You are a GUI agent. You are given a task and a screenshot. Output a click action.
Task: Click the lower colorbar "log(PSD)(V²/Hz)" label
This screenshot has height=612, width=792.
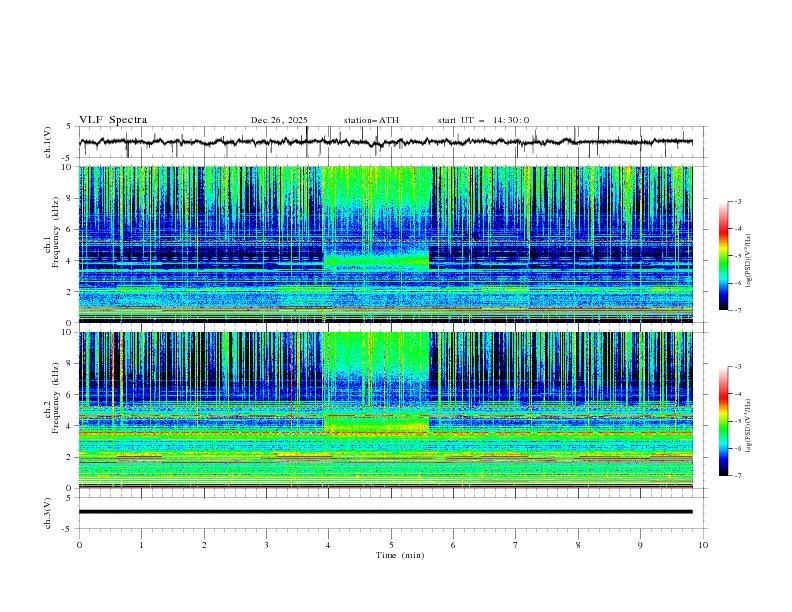pos(749,426)
